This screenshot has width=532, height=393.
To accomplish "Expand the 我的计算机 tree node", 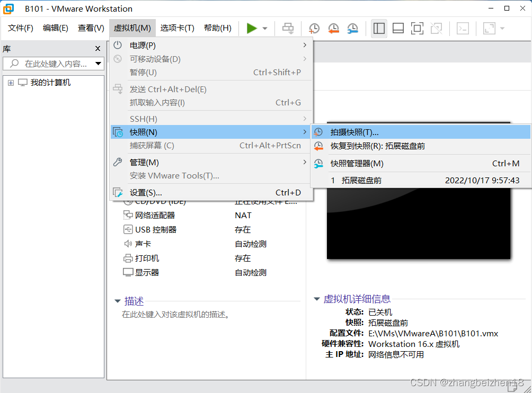I will point(11,83).
